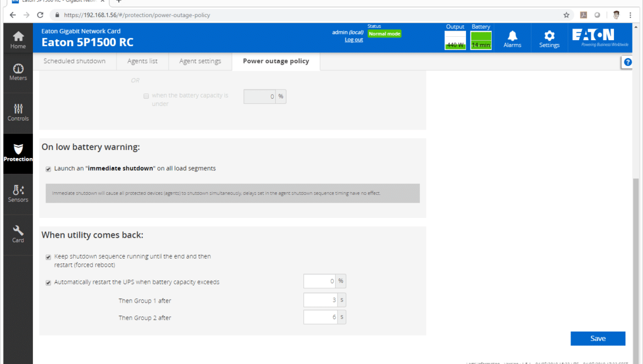Image resolution: width=643 pixels, height=364 pixels.
Task: Click the admin (local) user label
Action: (x=348, y=32)
